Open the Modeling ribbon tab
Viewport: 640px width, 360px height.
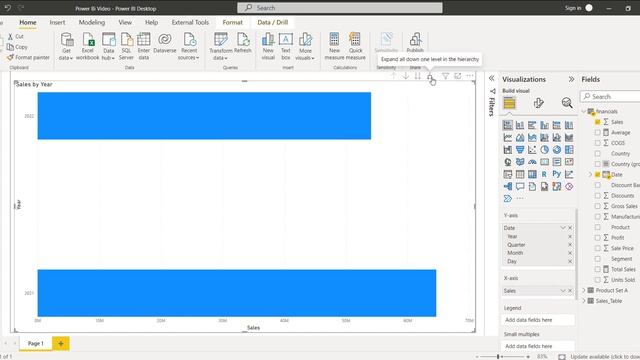click(x=92, y=22)
